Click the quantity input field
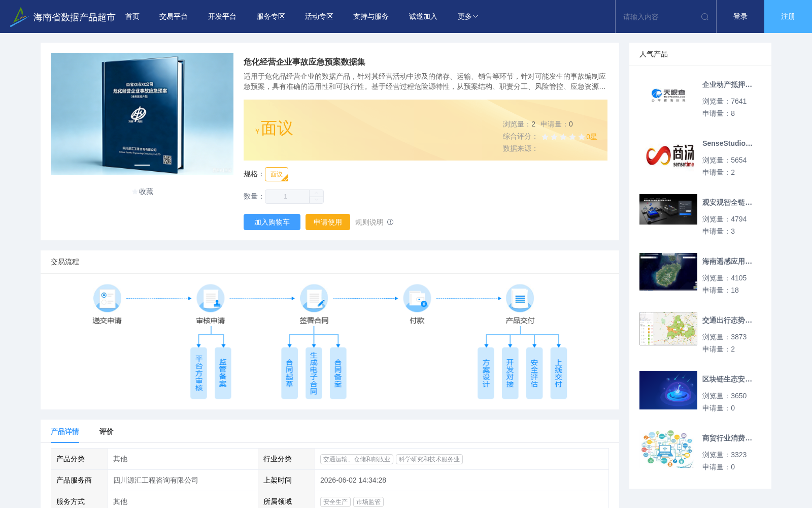The width and height of the screenshot is (812, 508). click(287, 197)
